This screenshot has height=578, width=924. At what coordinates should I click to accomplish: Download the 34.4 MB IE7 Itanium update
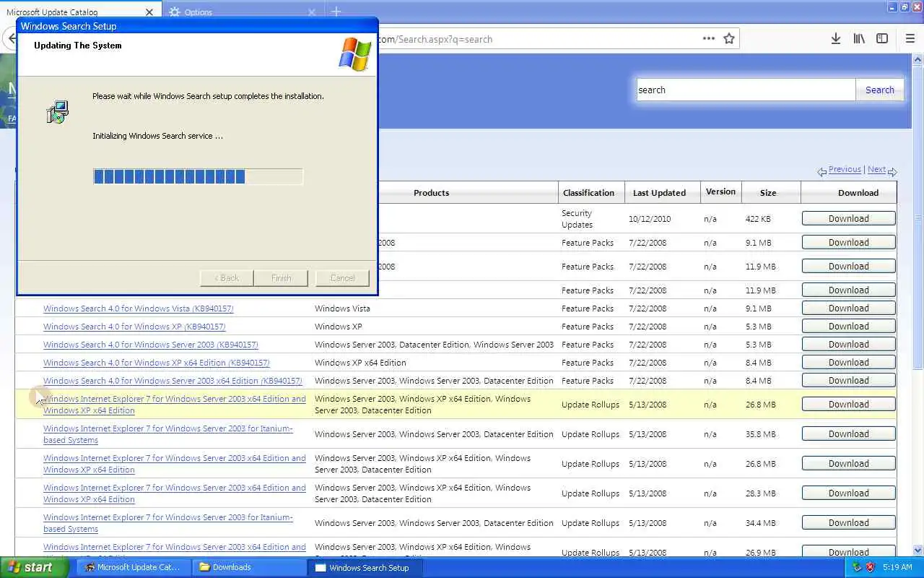(x=848, y=522)
